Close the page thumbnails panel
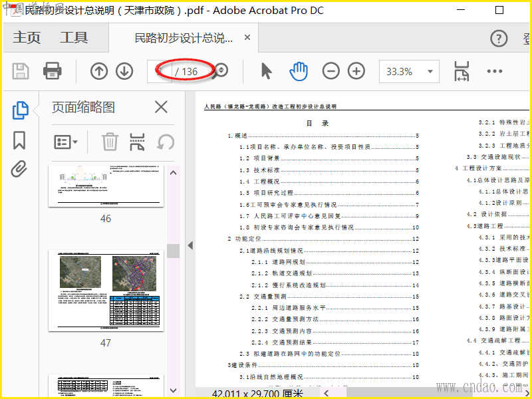Viewport: 532px width, 399px height. point(161,107)
